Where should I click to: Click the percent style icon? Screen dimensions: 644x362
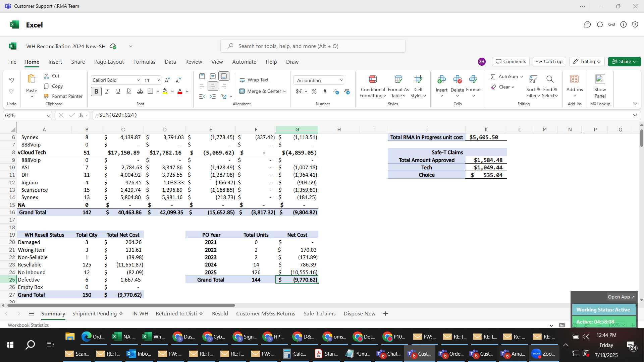pos(314,91)
